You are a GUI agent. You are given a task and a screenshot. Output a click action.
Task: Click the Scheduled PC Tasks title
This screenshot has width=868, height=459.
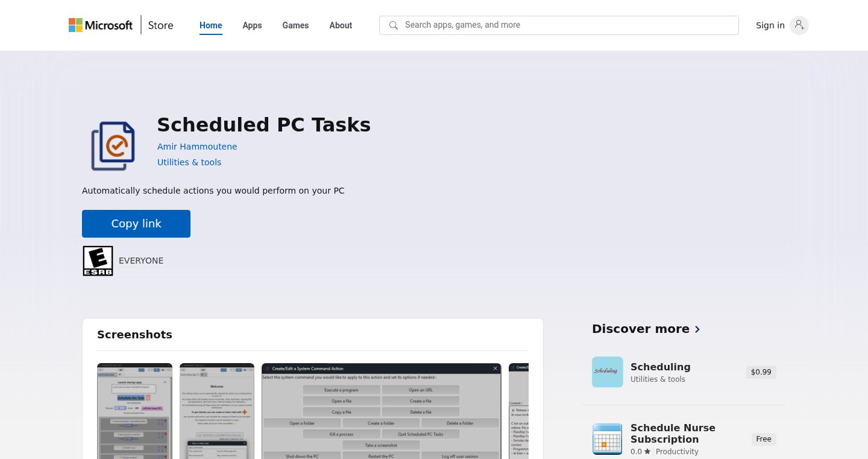[x=264, y=125]
